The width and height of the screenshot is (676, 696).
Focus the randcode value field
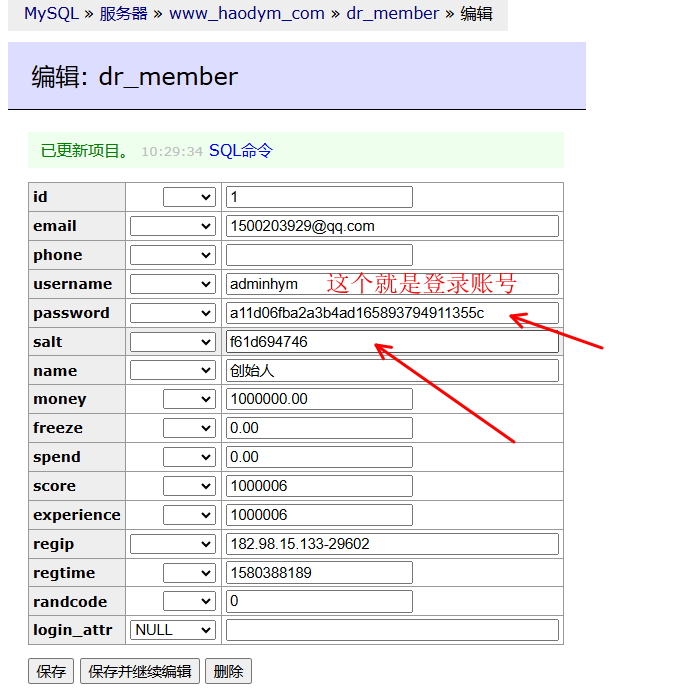pos(319,601)
